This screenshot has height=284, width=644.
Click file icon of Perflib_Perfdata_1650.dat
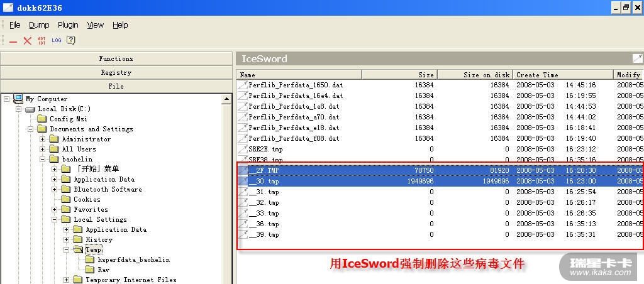(x=243, y=85)
